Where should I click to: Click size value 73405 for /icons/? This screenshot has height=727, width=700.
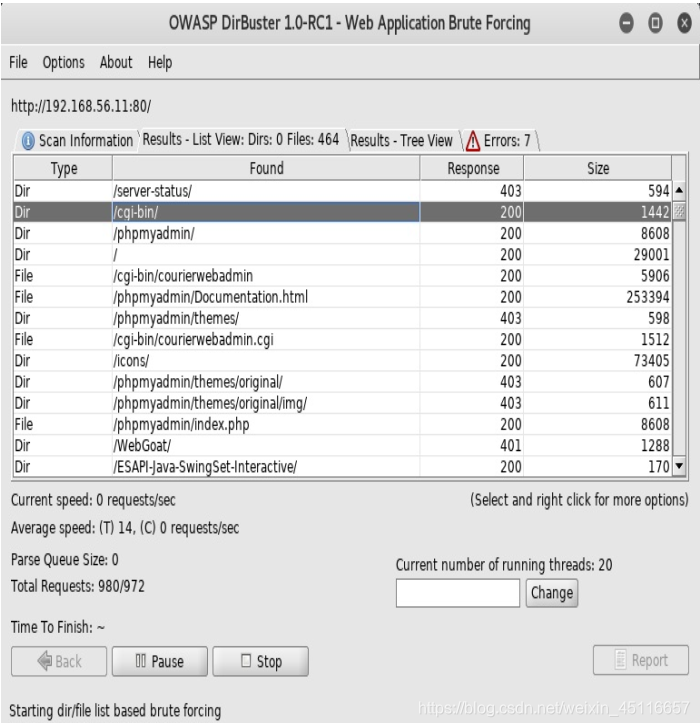(651, 361)
